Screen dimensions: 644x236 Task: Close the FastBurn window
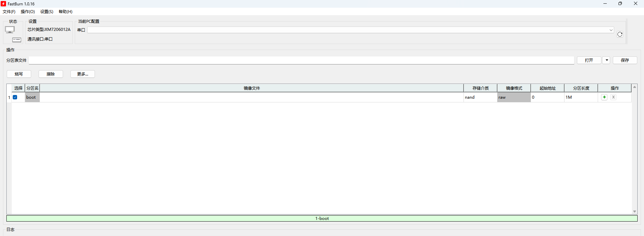(x=636, y=4)
